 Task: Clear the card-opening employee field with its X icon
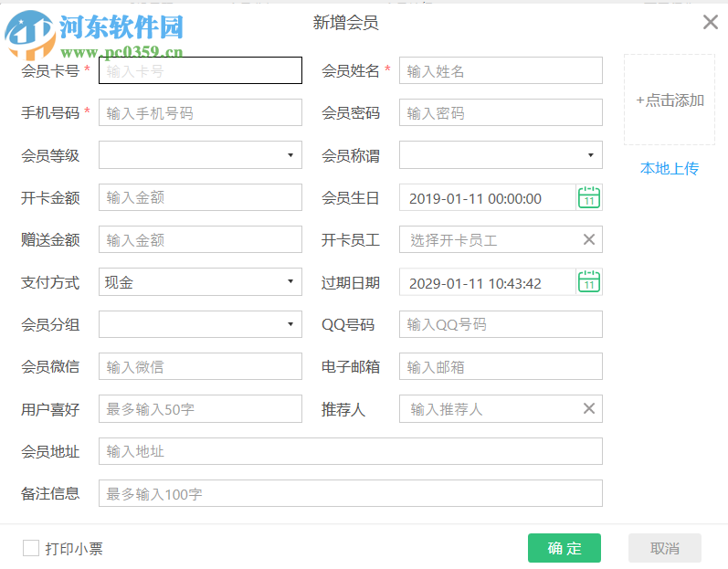coord(589,239)
